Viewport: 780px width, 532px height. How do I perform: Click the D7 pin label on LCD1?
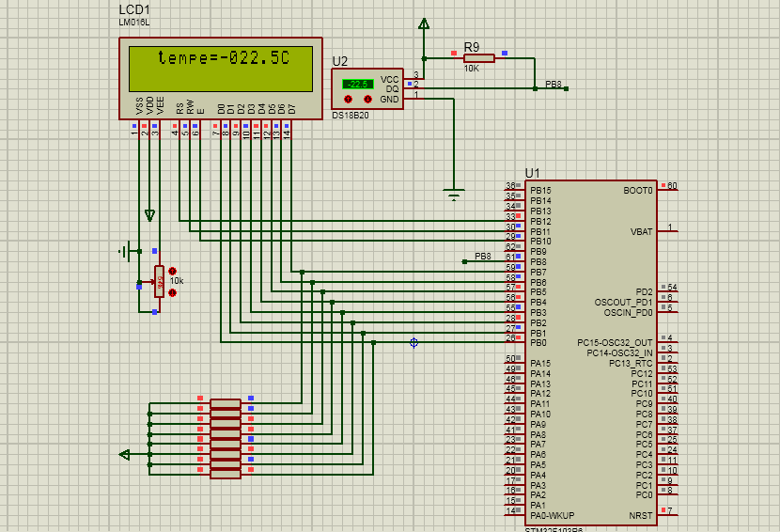(292, 109)
